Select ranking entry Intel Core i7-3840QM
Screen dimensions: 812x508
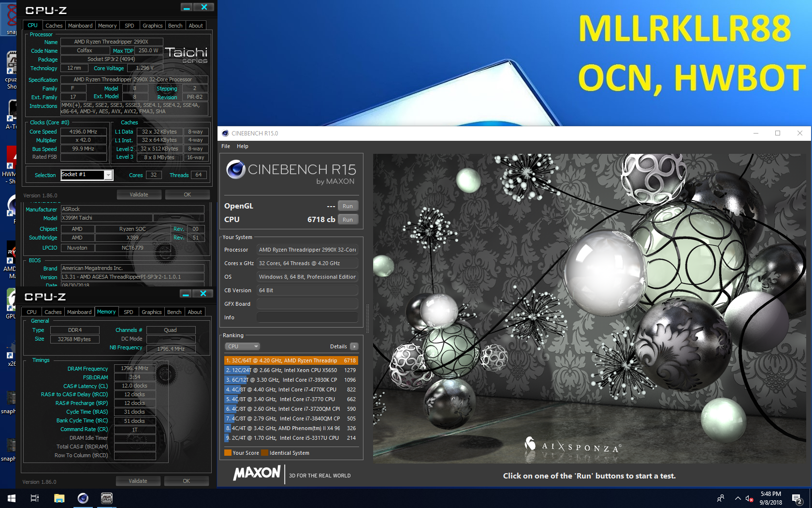291,418
